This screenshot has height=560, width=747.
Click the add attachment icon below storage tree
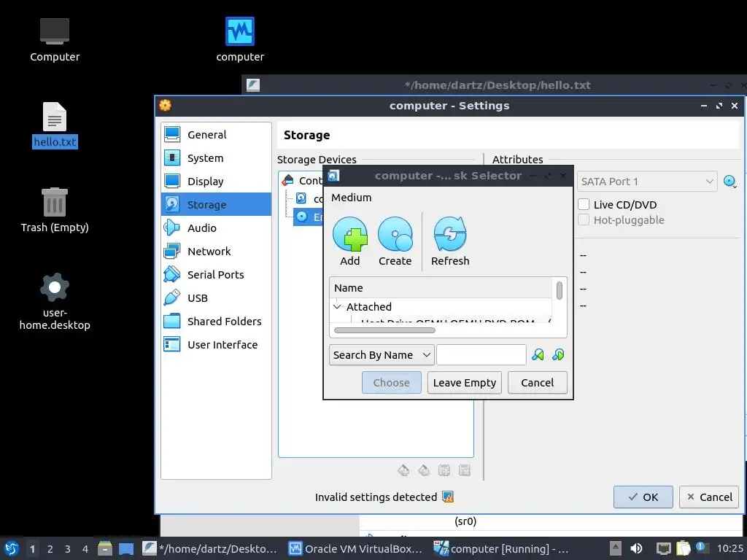point(444,470)
